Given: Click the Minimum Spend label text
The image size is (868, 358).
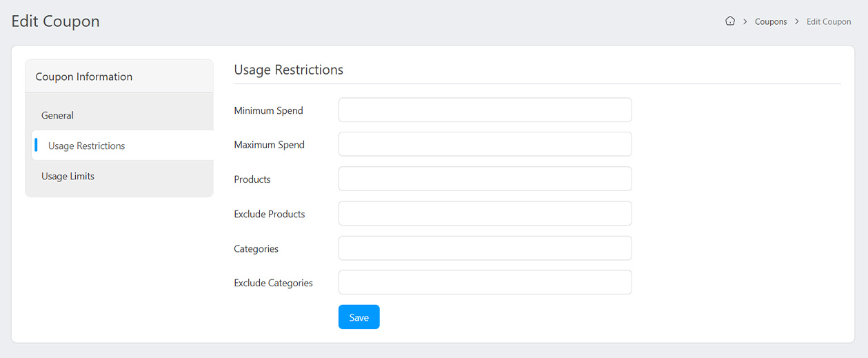Looking at the screenshot, I should click(x=268, y=110).
